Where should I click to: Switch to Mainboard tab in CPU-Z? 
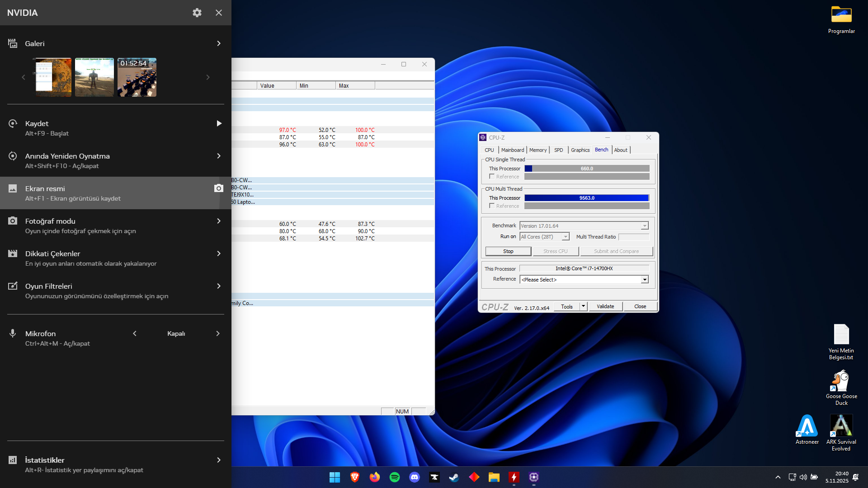pyautogui.click(x=513, y=150)
